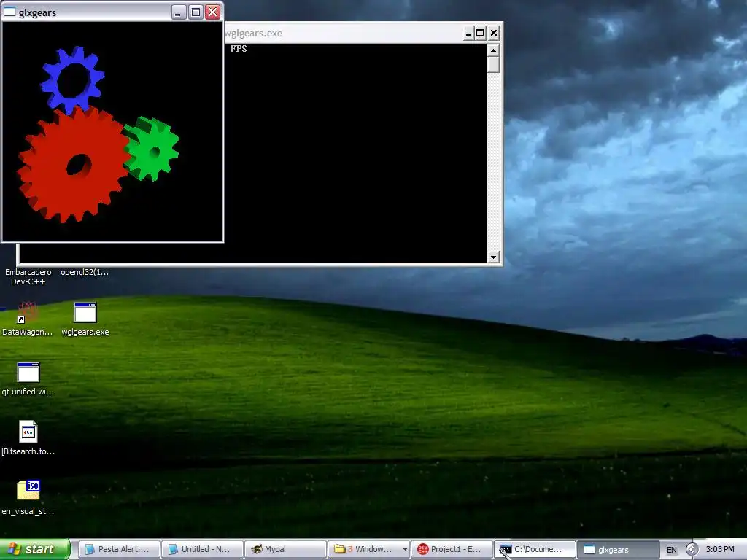
Task: Switch to Project1 Embarcadero taskbar button
Action: click(452, 549)
